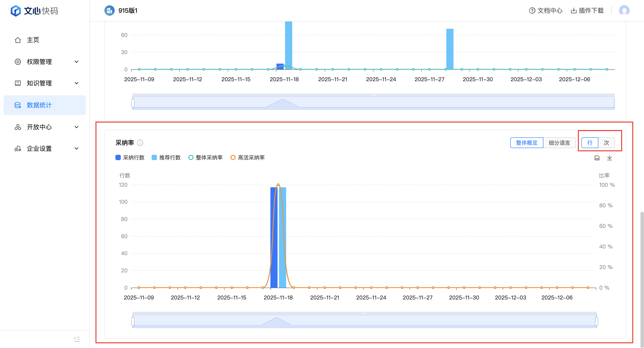Click the save-as-image chart icon
This screenshot has height=348, width=644.
(597, 158)
